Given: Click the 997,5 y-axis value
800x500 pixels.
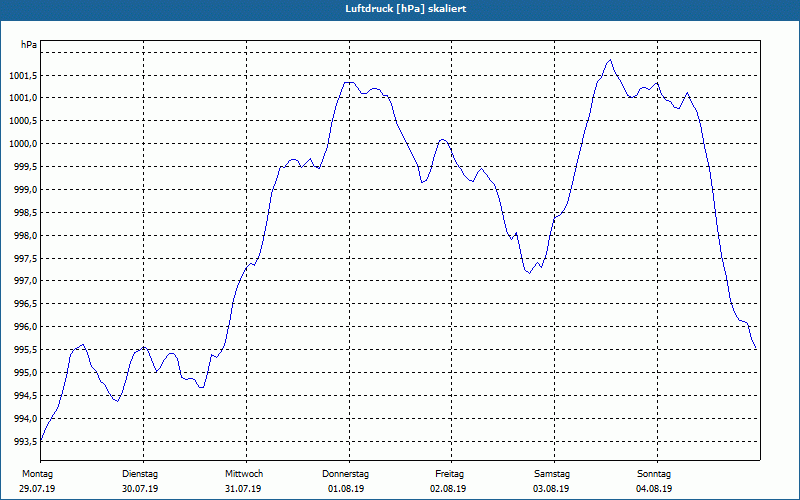Looking at the screenshot, I should pyautogui.click(x=26, y=259).
